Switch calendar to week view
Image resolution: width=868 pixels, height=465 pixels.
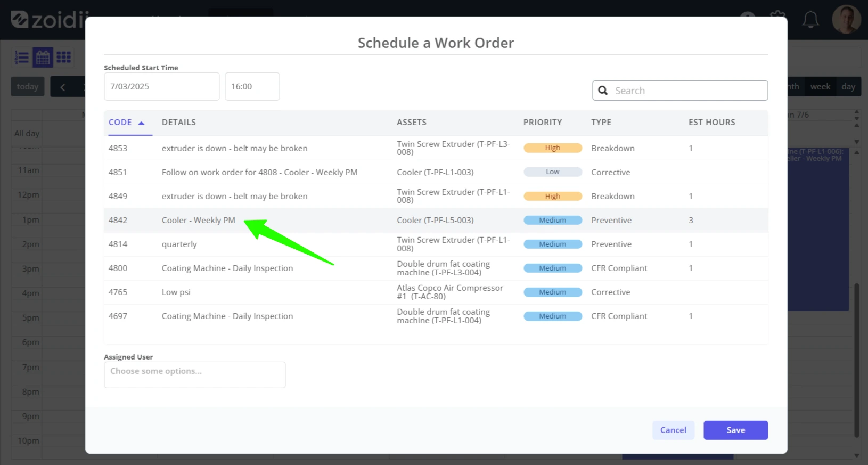pyautogui.click(x=820, y=86)
